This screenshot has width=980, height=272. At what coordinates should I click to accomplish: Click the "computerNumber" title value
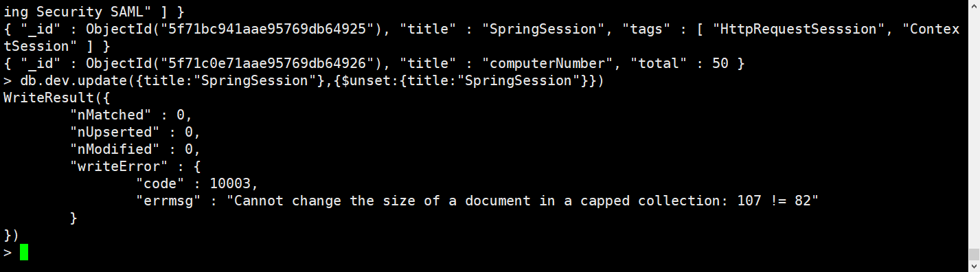point(547,64)
